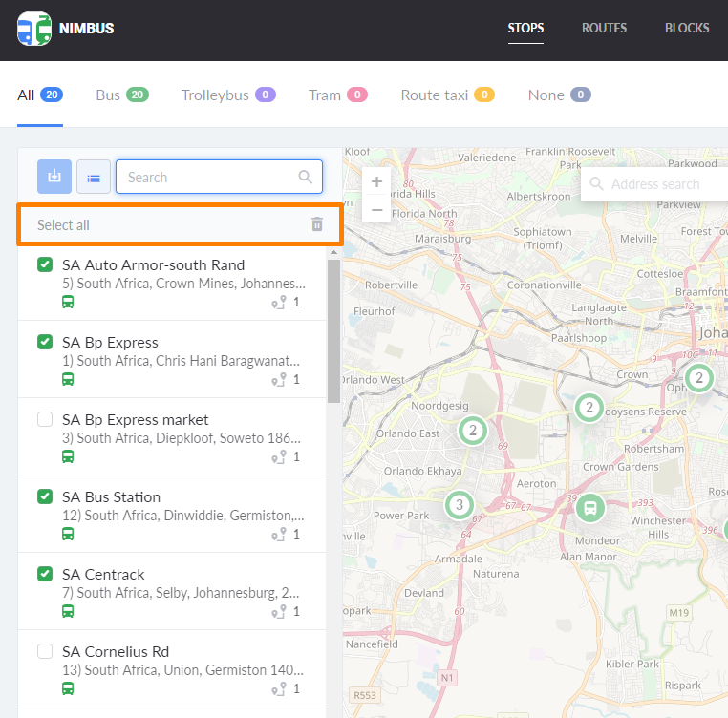728x718 pixels.
Task: Check the SA Bp Express market checkbox
Action: [45, 419]
